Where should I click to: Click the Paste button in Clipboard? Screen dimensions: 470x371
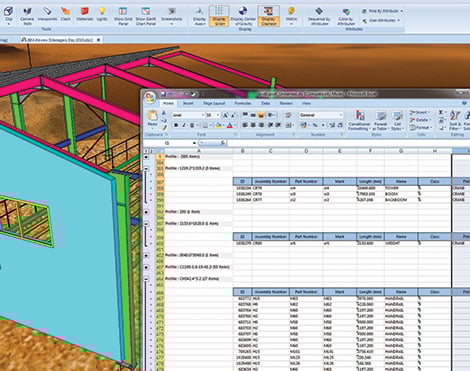(152, 119)
